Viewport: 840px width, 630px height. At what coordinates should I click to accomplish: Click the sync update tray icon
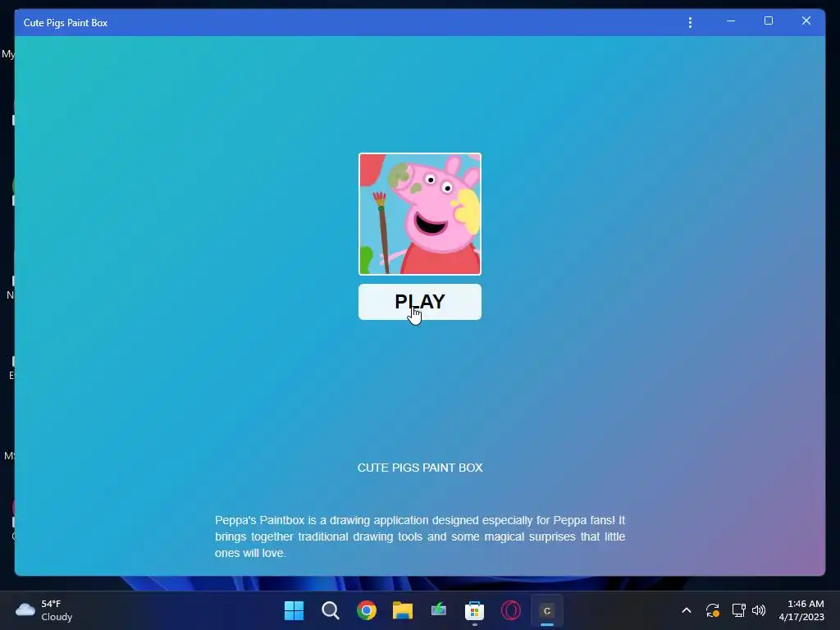pyautogui.click(x=713, y=610)
